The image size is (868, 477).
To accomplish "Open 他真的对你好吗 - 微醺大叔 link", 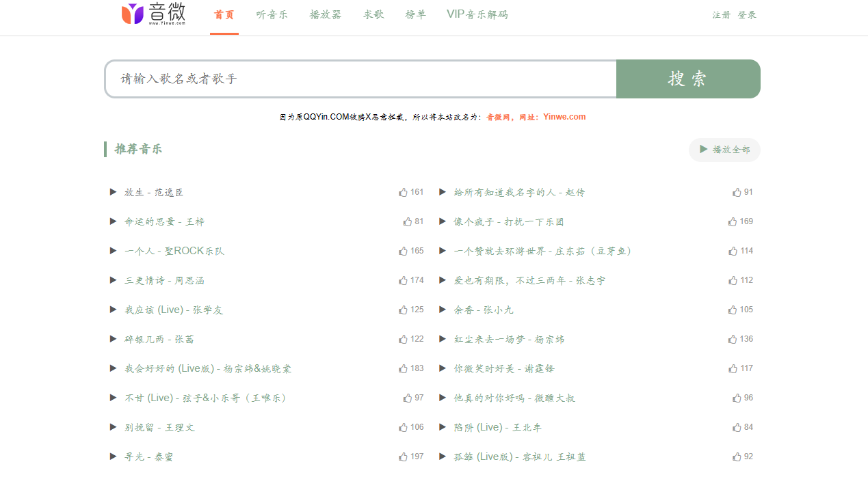I will [x=514, y=398].
